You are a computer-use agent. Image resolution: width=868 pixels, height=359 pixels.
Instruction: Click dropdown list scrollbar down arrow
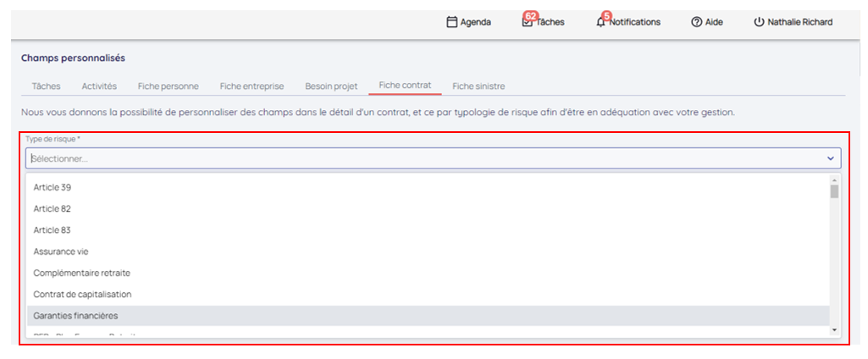(835, 329)
